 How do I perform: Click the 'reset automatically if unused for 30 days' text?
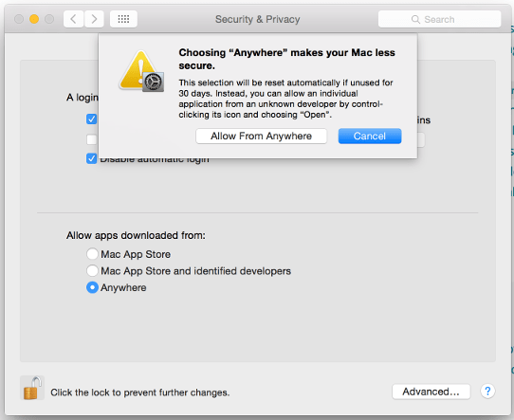tap(285, 88)
